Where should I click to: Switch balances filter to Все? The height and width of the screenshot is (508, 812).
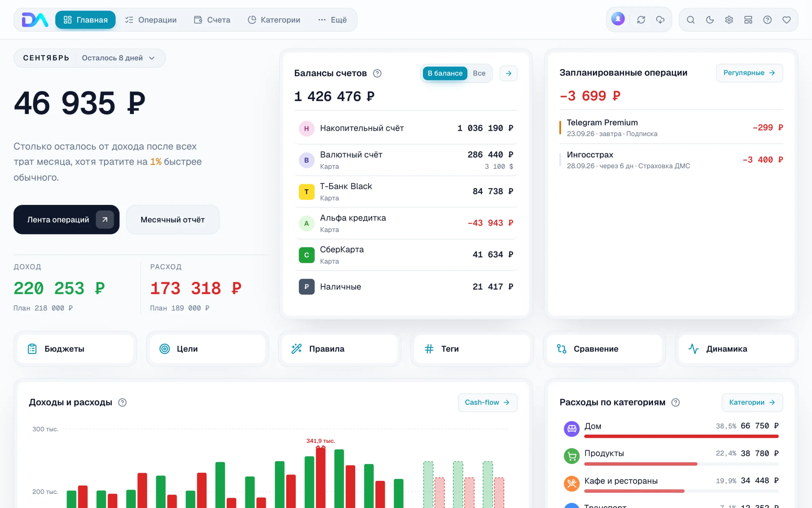479,73
